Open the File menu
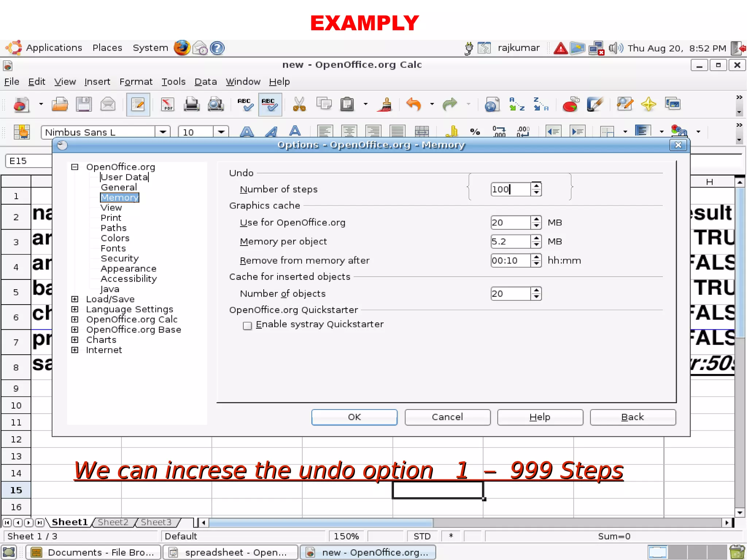 click(x=12, y=81)
